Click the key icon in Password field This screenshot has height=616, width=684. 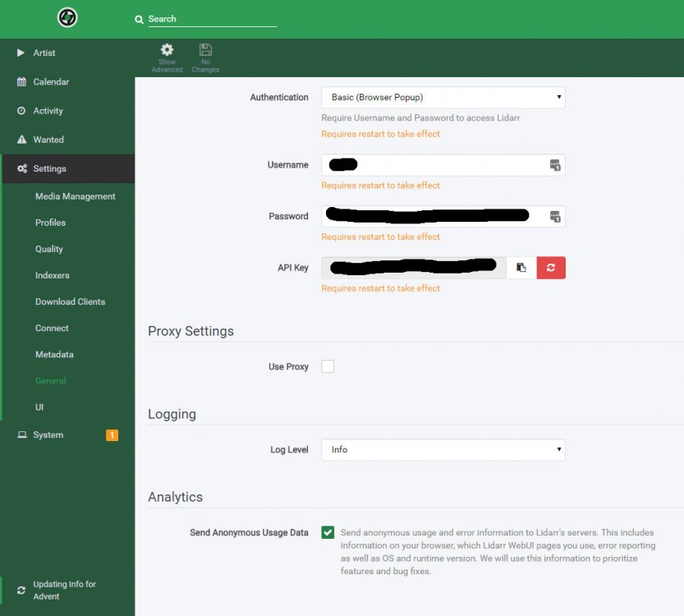click(x=555, y=216)
